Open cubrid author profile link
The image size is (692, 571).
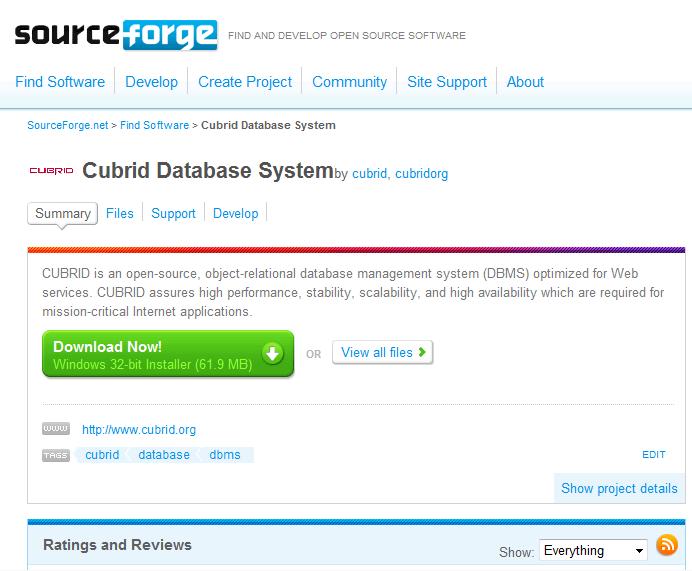369,173
